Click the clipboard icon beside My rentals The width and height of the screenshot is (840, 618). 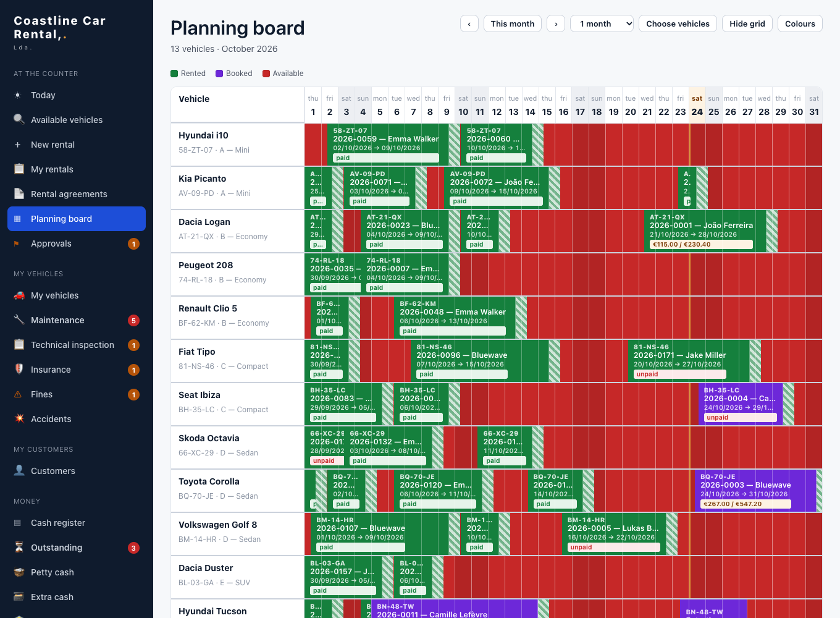coord(19,169)
